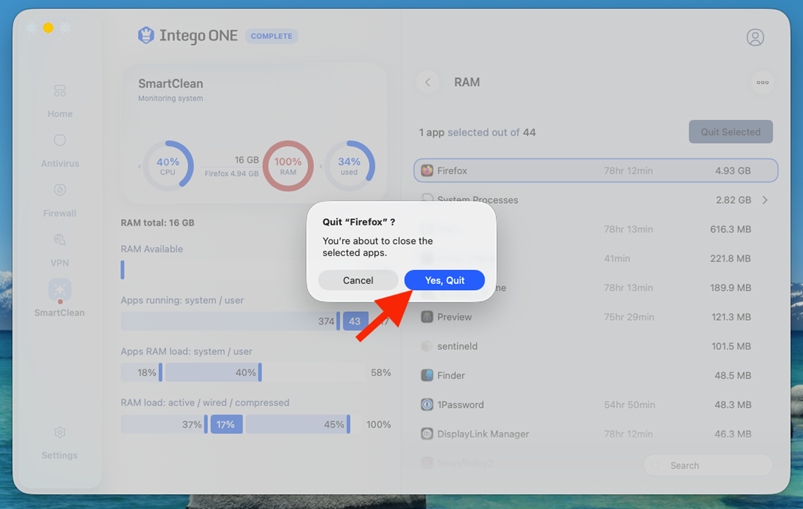Click the 18% system RAM load bar
The height and width of the screenshot is (509, 803).
pyautogui.click(x=141, y=372)
